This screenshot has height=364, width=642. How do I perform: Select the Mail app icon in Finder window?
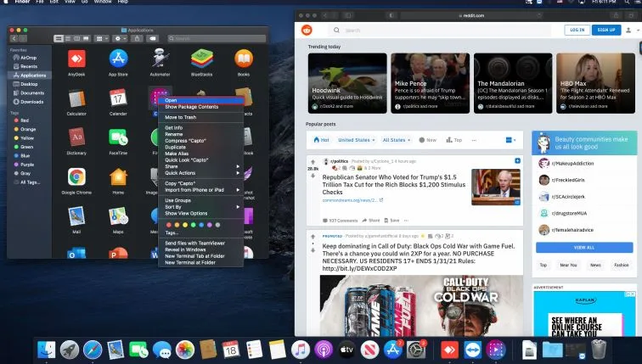click(x=76, y=216)
